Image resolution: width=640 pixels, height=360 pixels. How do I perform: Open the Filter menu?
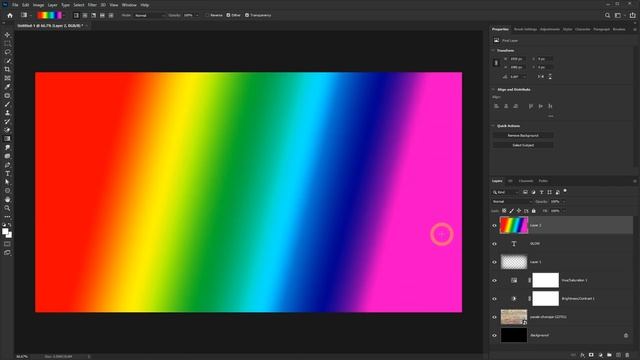[92, 5]
